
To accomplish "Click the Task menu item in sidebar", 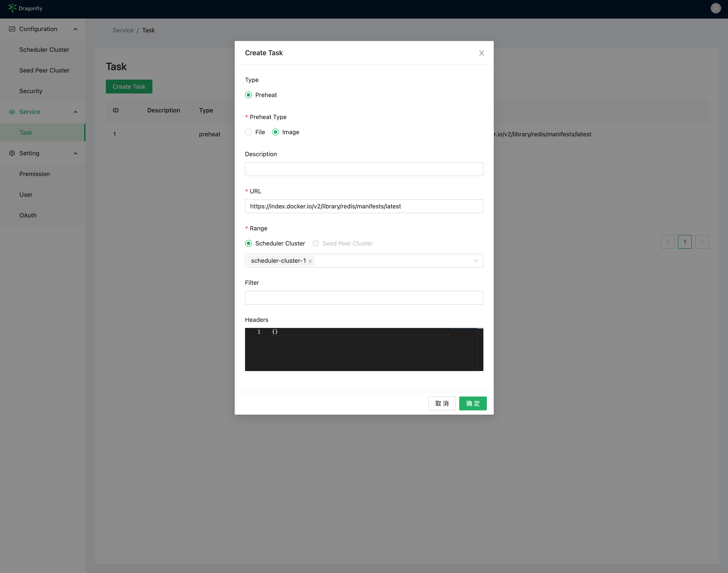I will click(x=25, y=132).
